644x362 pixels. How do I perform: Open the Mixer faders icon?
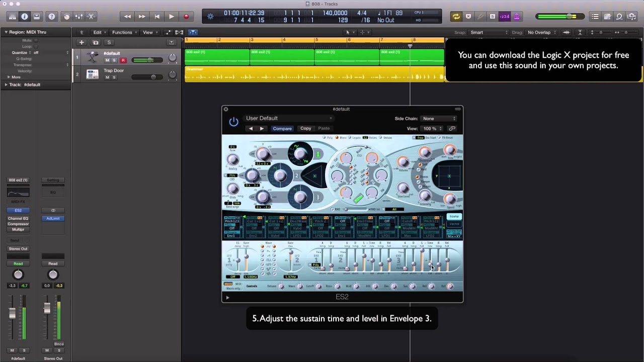tap(78, 17)
